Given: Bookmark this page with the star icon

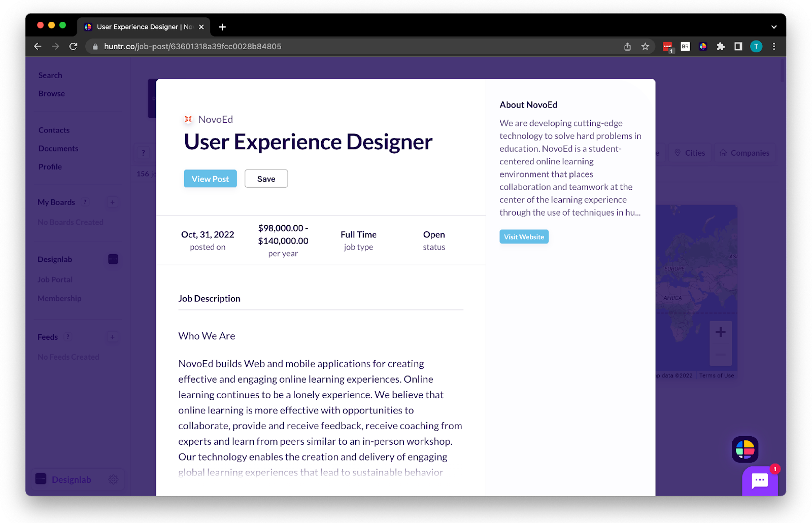Looking at the screenshot, I should coord(645,46).
